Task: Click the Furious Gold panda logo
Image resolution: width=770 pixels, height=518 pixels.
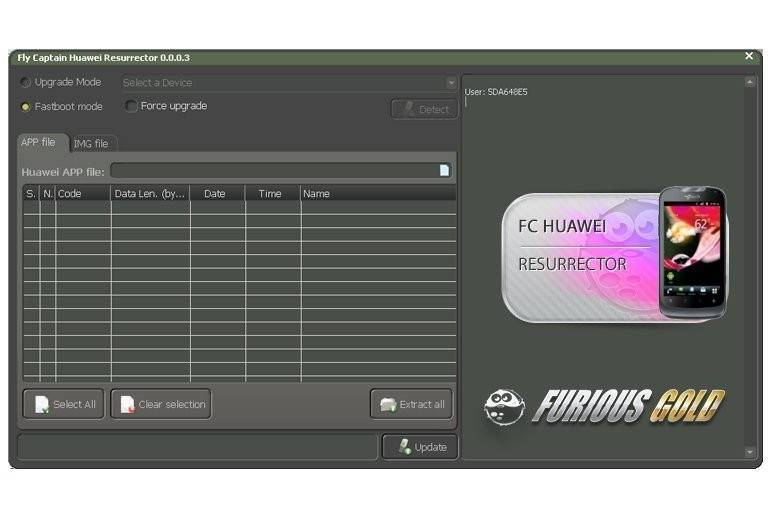Action: tap(504, 407)
